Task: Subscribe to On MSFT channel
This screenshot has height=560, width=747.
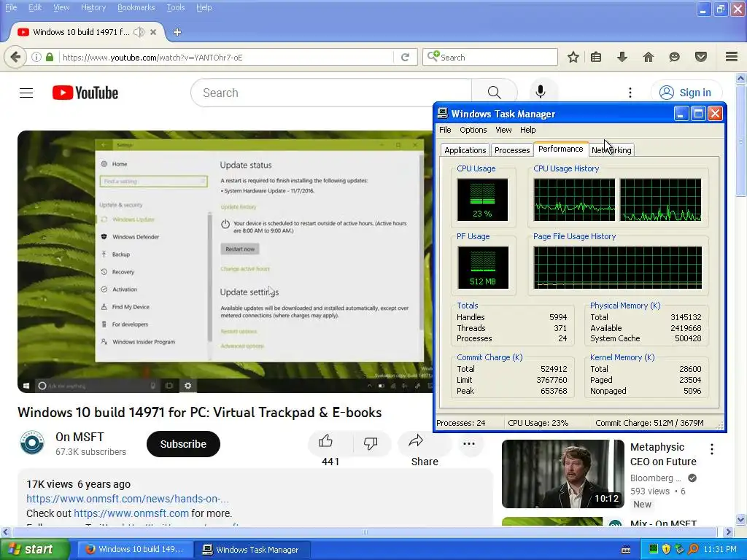Action: (183, 444)
